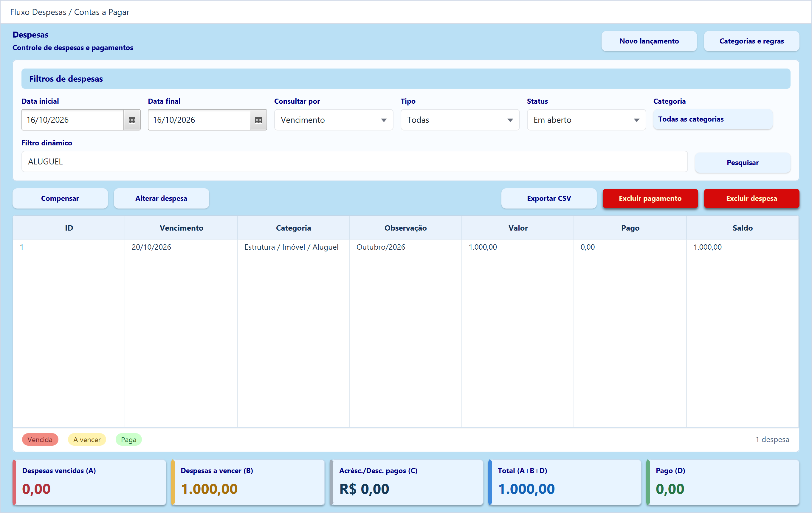Click the Saldo column header
The width and height of the screenshot is (812, 513).
(743, 228)
